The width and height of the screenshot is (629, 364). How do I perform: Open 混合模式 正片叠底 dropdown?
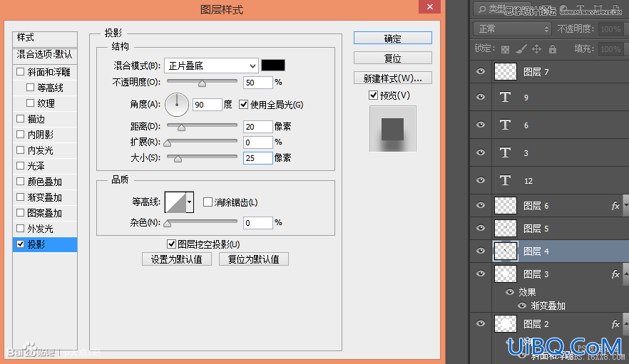click(x=211, y=66)
